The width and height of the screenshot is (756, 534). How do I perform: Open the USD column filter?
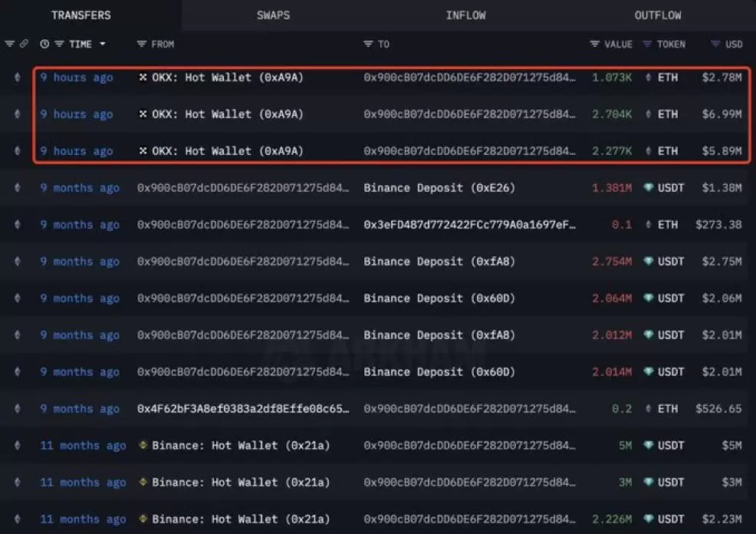tap(715, 44)
